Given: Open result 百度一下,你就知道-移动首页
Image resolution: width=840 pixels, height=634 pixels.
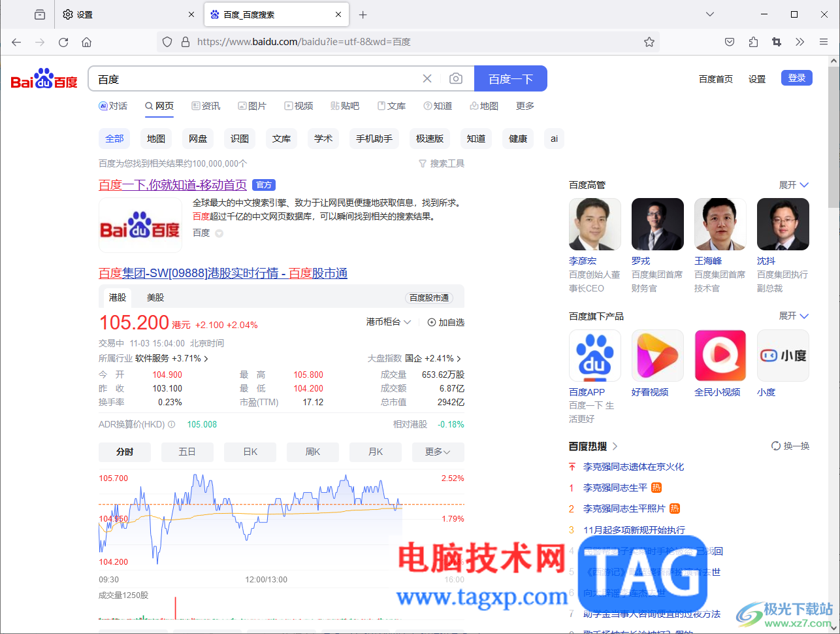Looking at the screenshot, I should [172, 185].
